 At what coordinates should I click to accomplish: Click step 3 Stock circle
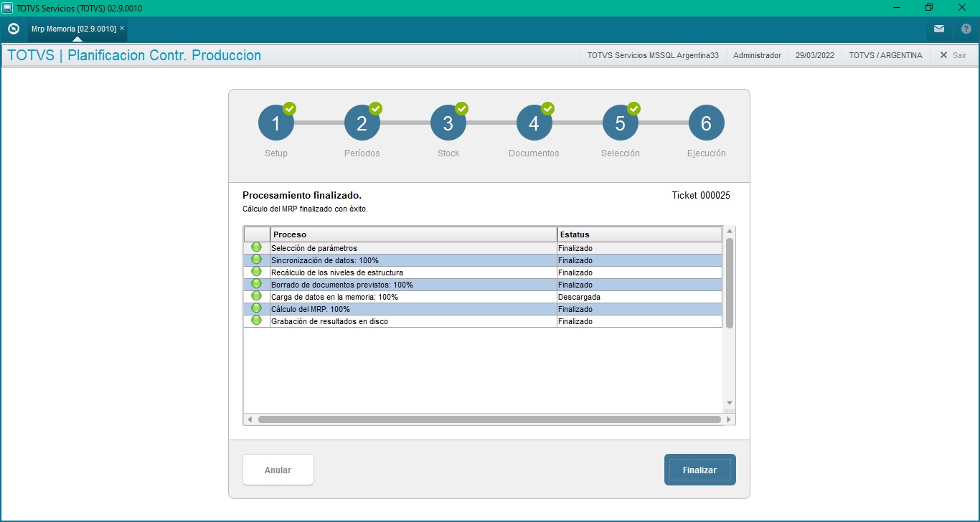448,123
